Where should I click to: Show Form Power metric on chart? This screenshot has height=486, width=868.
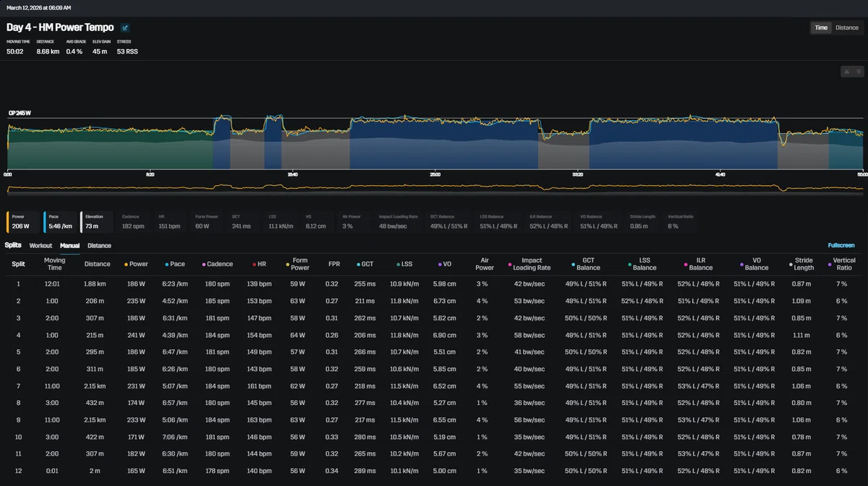tap(207, 222)
